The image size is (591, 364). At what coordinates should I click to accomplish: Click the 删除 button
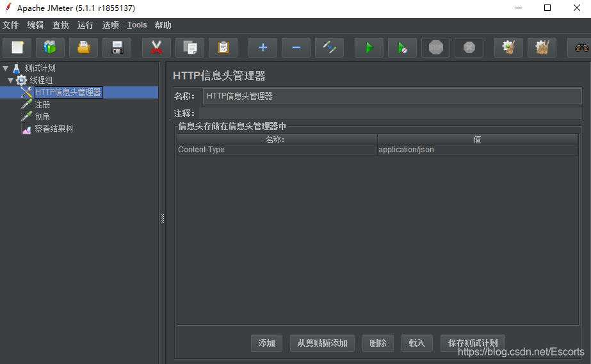(378, 343)
